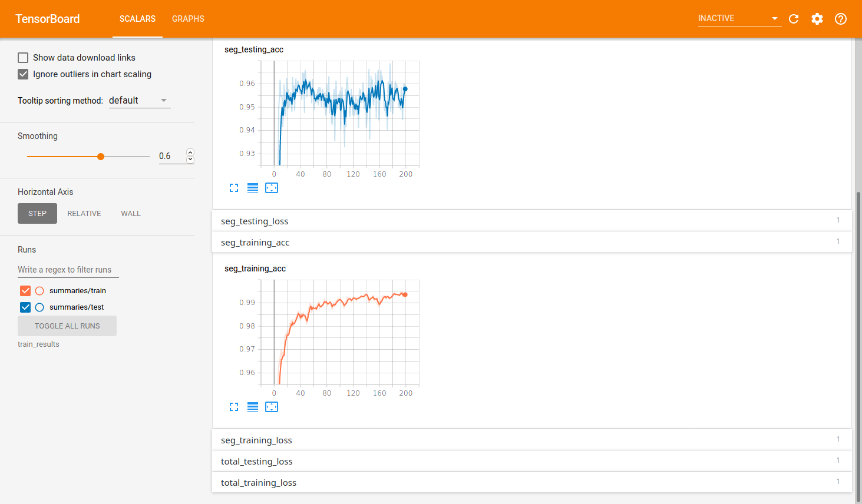Uncheck the summaries/train run checkbox
Viewport: 862px width, 504px height.
pyautogui.click(x=25, y=291)
